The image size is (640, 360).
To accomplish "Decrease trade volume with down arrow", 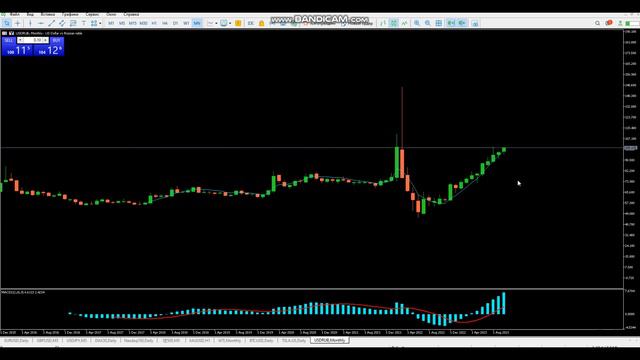I will tap(20, 40).
